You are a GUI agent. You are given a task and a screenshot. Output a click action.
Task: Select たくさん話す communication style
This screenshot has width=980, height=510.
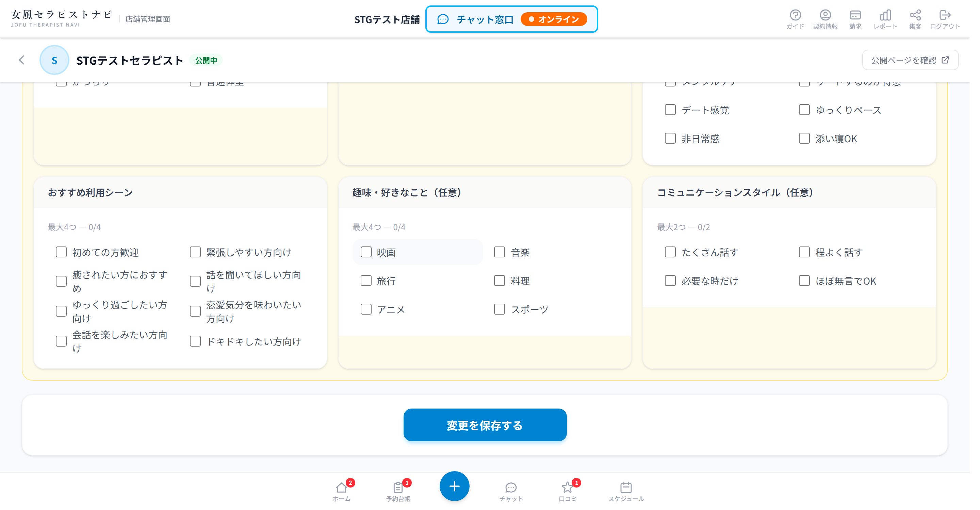tap(677, 255)
